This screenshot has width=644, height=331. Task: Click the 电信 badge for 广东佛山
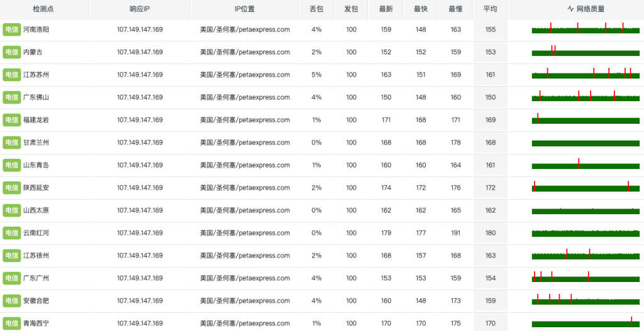(11, 97)
